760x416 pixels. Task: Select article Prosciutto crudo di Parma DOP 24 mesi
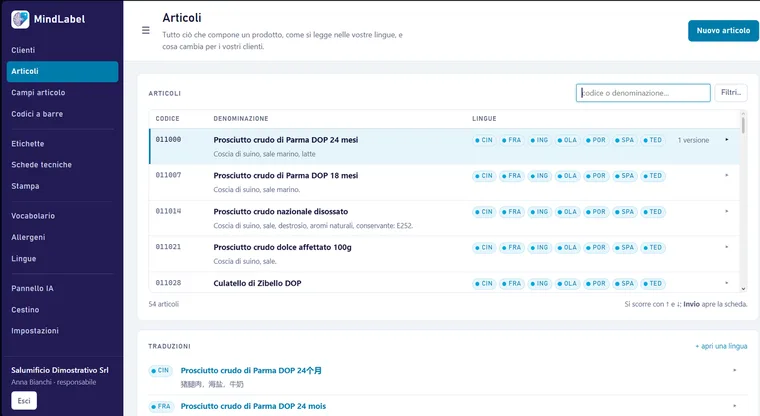[x=285, y=140]
